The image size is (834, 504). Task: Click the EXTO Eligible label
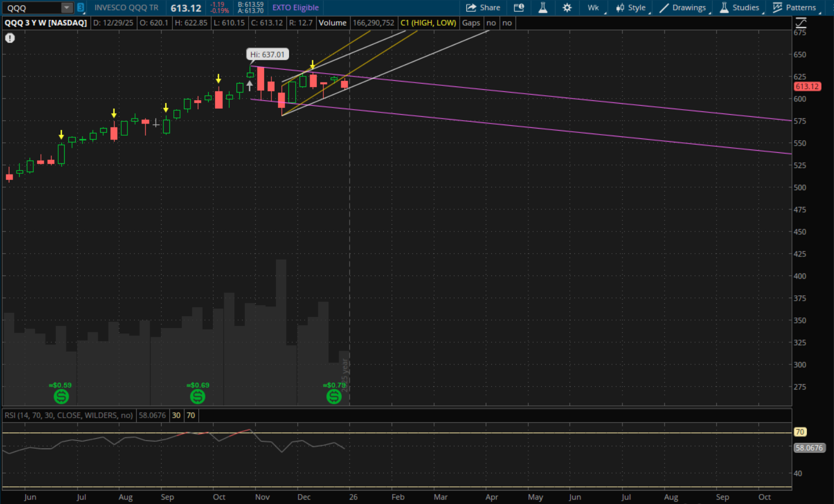tap(295, 8)
